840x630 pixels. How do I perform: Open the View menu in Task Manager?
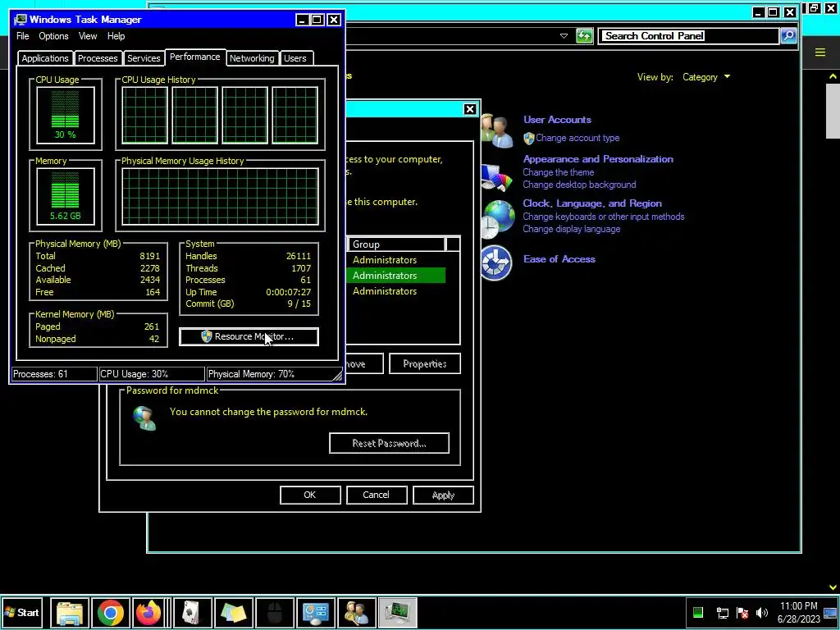coord(88,36)
